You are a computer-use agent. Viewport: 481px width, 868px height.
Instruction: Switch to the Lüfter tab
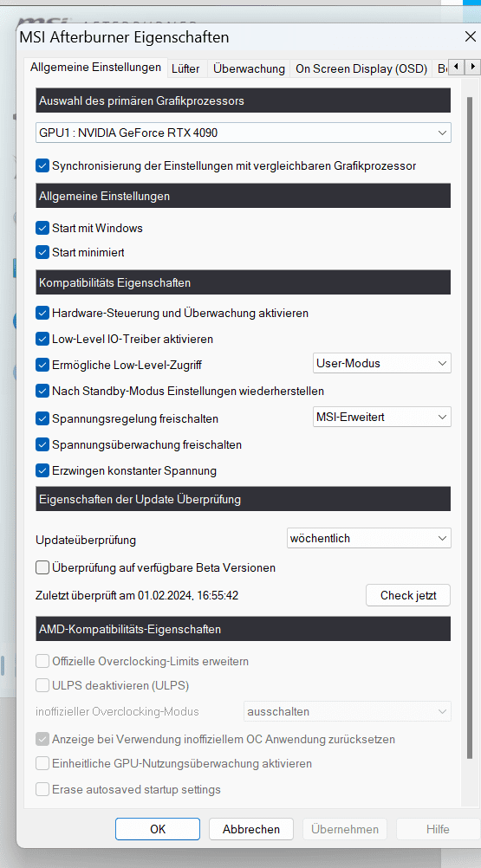click(x=186, y=68)
